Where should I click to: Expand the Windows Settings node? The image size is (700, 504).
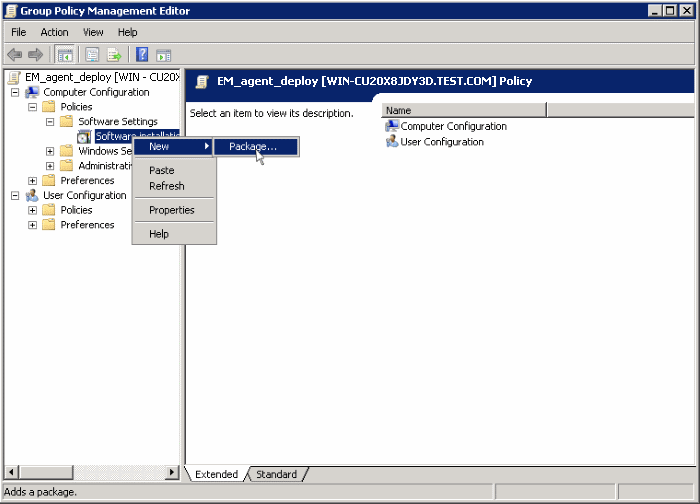[50, 151]
